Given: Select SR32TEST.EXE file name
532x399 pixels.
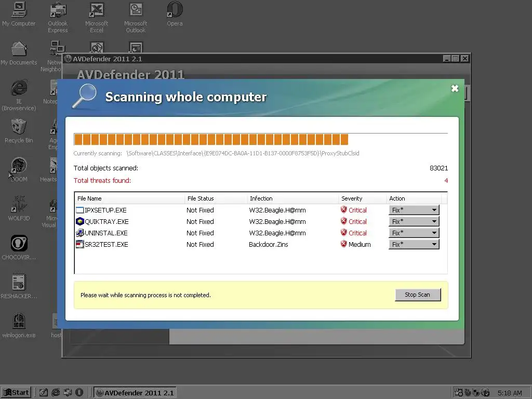Looking at the screenshot, I should point(106,245).
